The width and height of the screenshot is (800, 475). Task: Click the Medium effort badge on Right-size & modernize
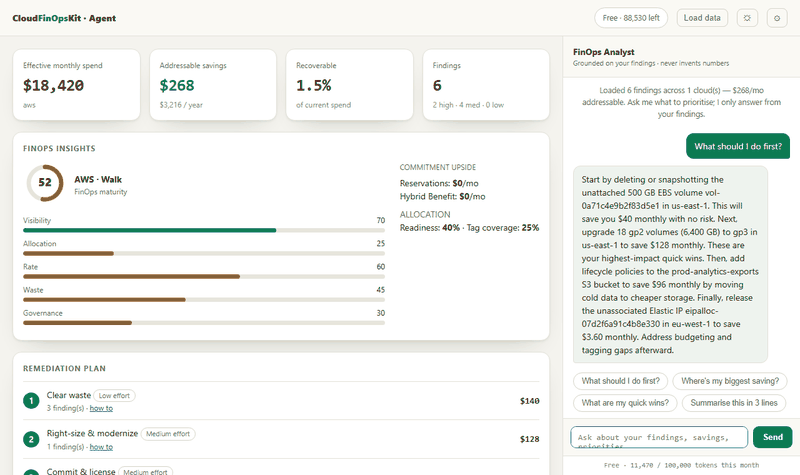click(x=168, y=434)
